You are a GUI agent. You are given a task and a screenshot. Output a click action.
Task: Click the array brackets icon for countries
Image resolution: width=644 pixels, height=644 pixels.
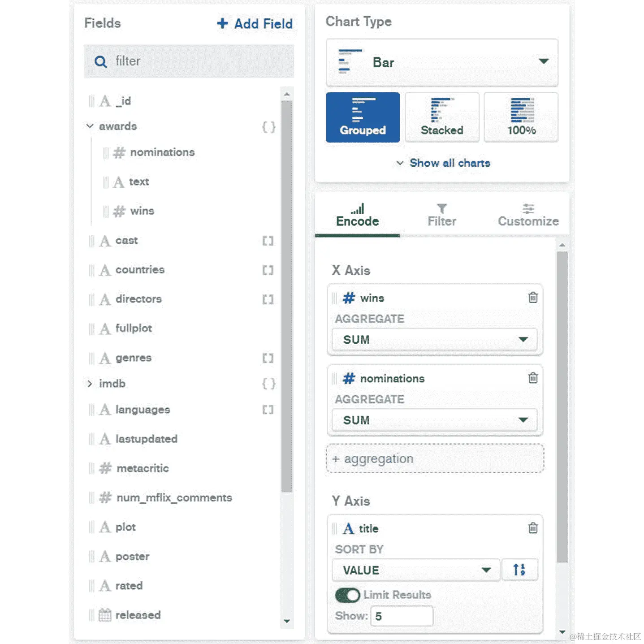268,270
